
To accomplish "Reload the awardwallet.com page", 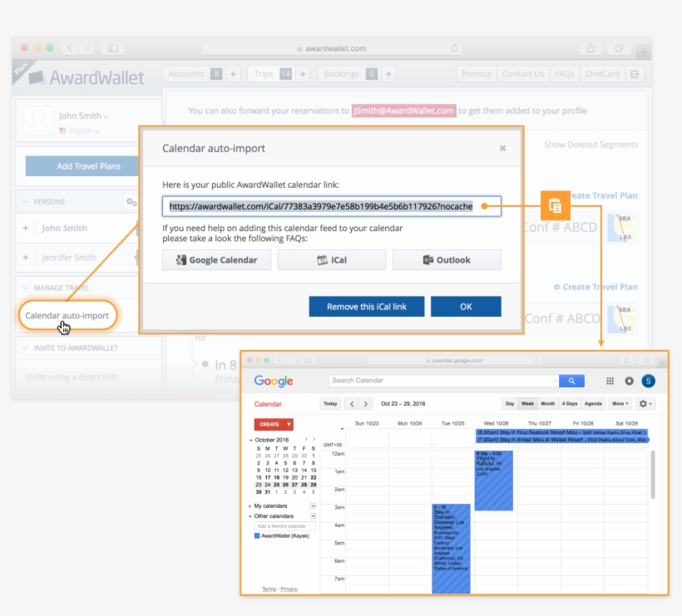I will (x=454, y=48).
